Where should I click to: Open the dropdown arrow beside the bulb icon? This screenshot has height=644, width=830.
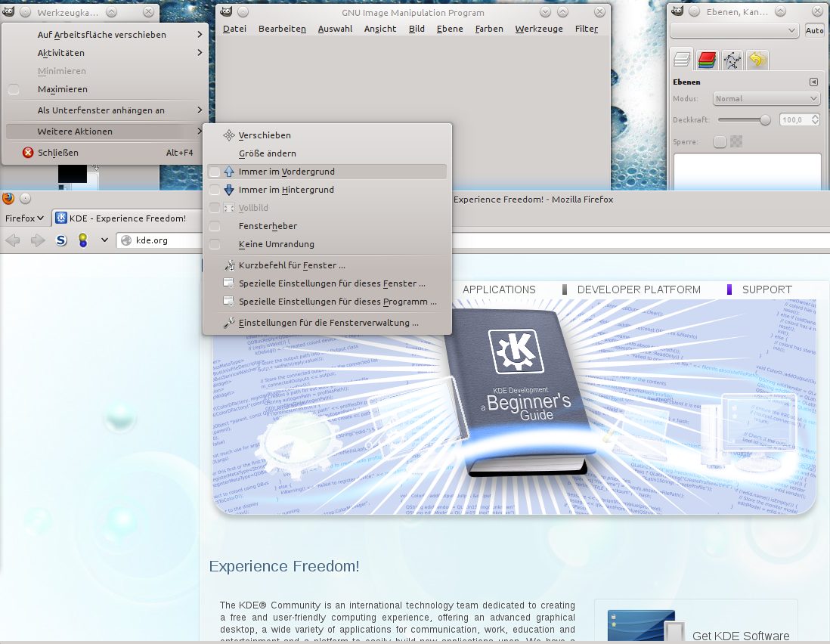coord(105,240)
